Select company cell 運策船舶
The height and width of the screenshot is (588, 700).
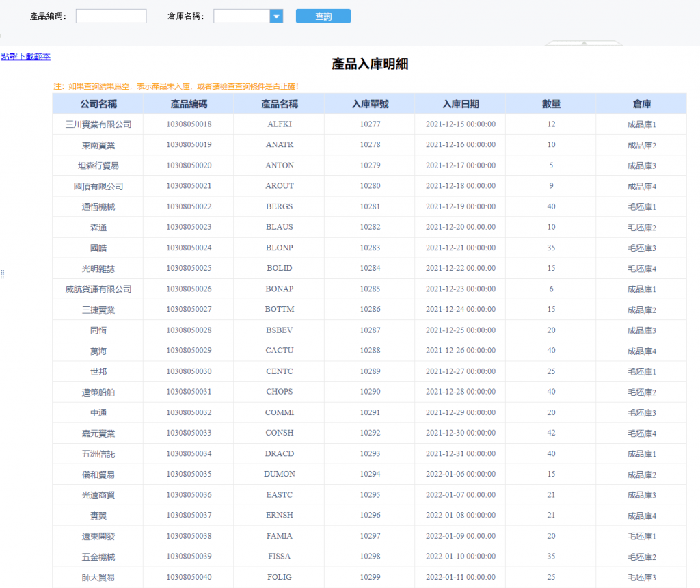click(x=98, y=392)
